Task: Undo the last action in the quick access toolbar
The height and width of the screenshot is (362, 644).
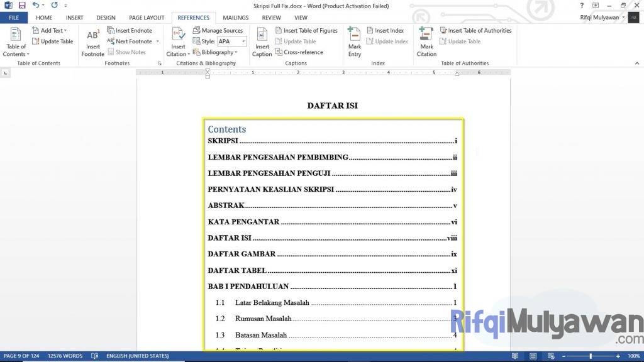Action: [36, 5]
